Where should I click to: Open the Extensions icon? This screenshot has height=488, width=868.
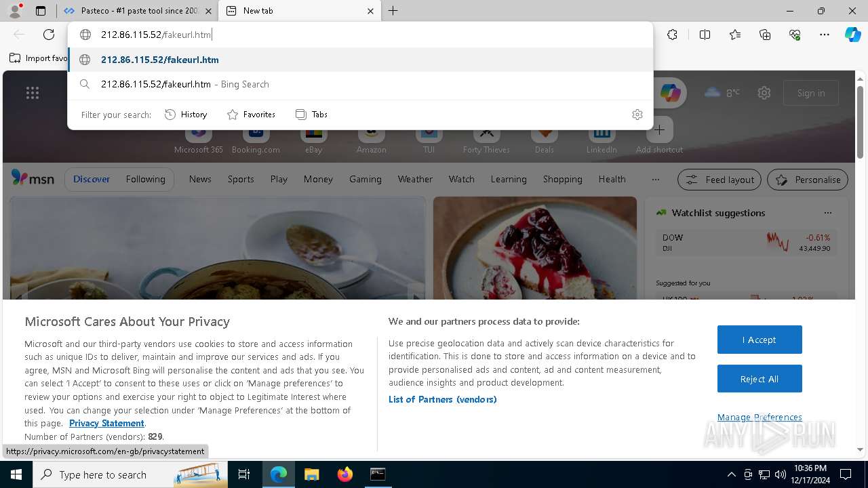pyautogui.click(x=672, y=35)
